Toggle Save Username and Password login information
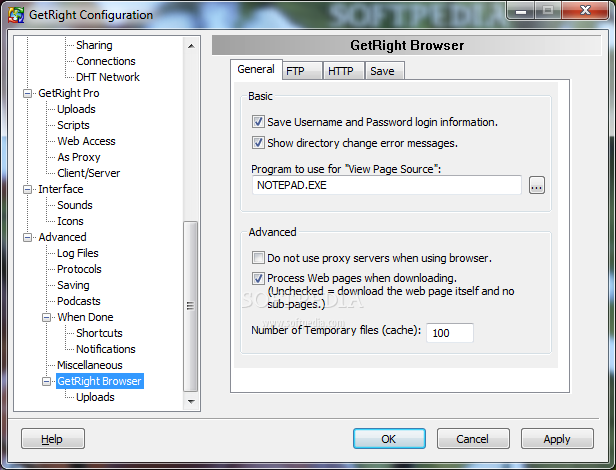 coord(258,122)
